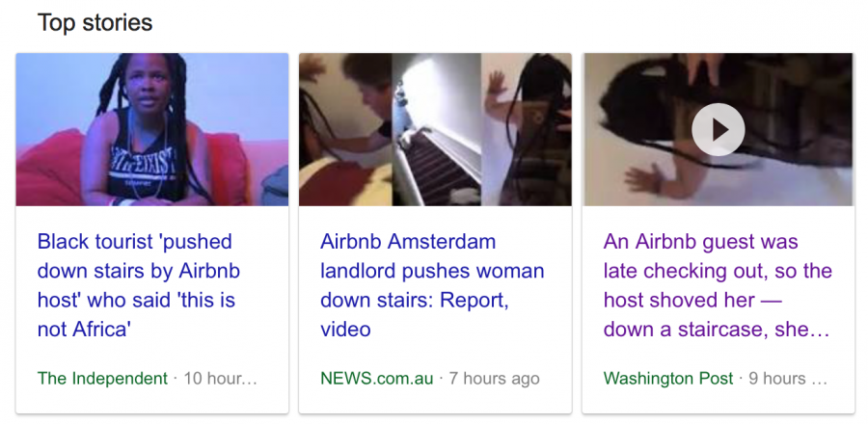Open the 'Airbnb Amsterdam landlord pushes woman' headline
This screenshot has width=868, height=424.
tap(432, 285)
